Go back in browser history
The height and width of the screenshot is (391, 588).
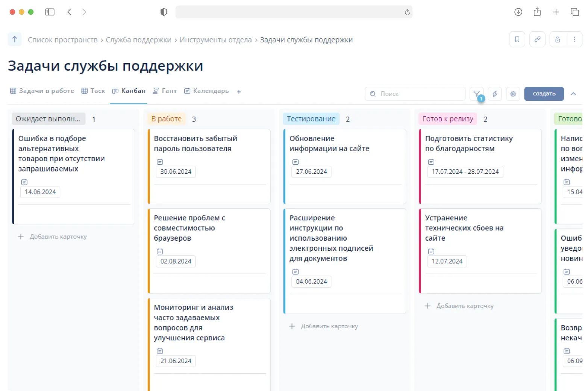coord(69,12)
